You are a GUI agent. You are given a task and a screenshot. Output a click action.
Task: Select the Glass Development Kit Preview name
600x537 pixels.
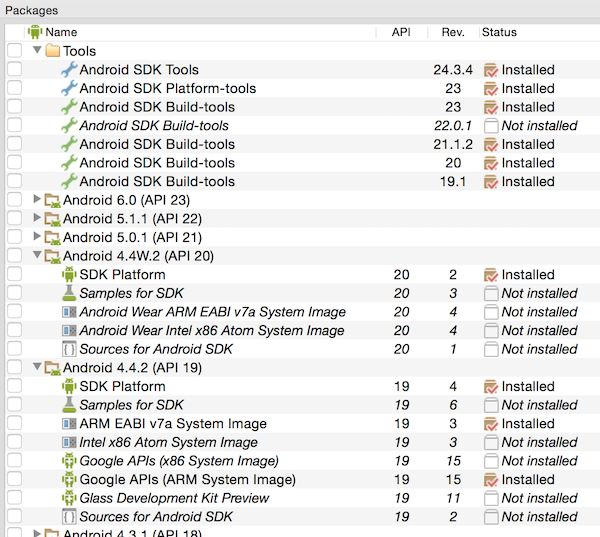click(174, 498)
